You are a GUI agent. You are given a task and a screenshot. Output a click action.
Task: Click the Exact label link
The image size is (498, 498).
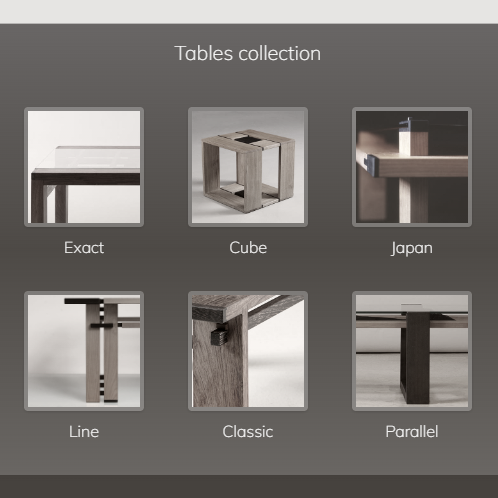pyautogui.click(x=84, y=248)
